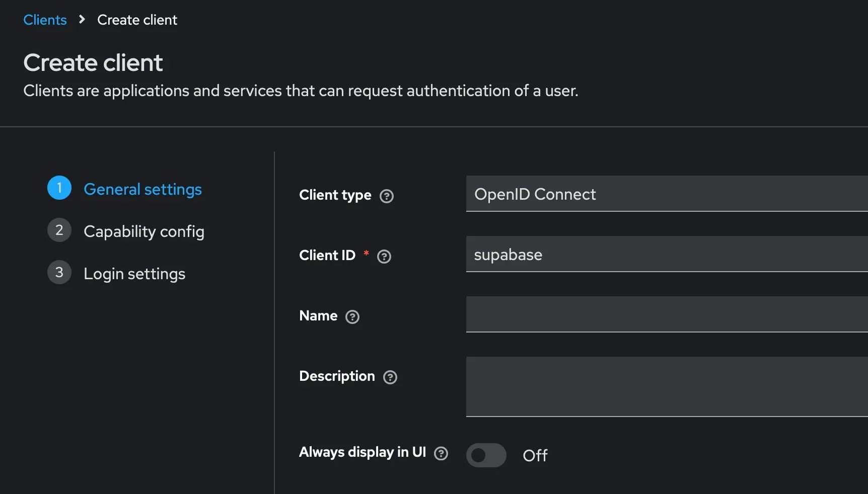The image size is (868, 494).
Task: Go to Login settings step
Action: (134, 274)
